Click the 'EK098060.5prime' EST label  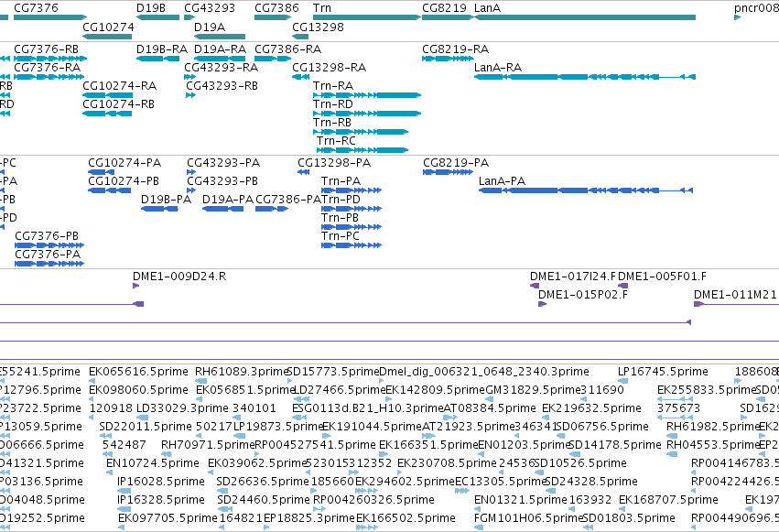tap(138, 390)
